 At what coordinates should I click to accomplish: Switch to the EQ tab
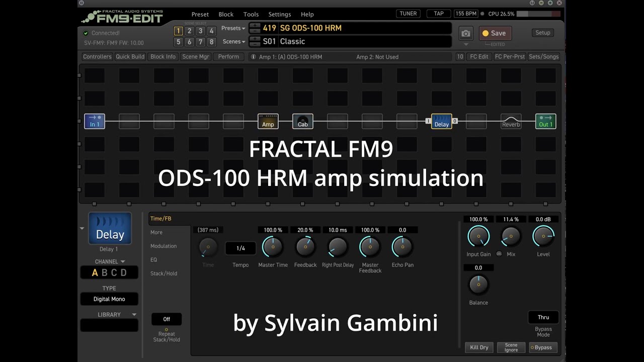pyautogui.click(x=153, y=259)
